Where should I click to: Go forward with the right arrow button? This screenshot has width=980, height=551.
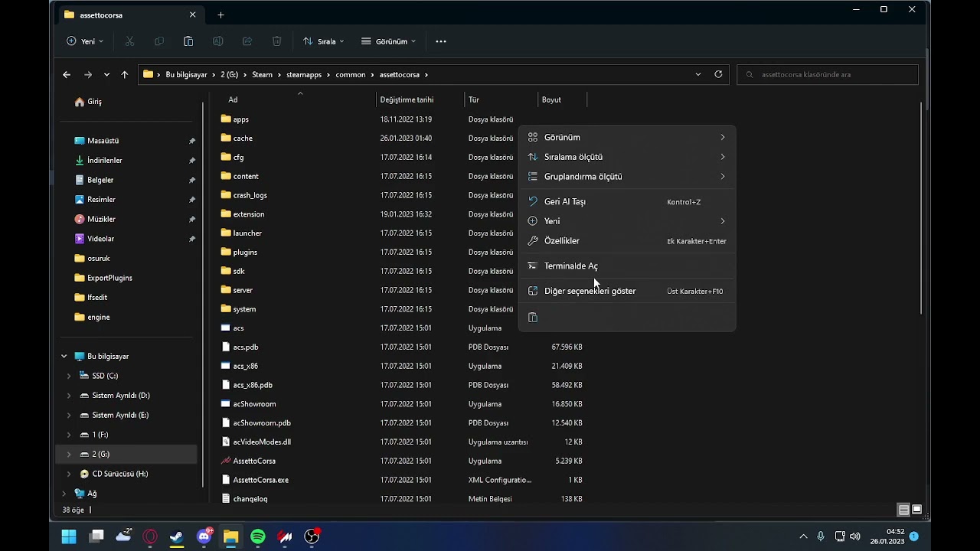coord(88,74)
